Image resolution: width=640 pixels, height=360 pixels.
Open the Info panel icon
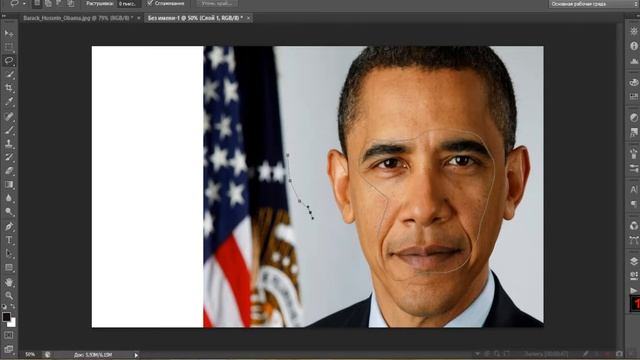coord(633,46)
